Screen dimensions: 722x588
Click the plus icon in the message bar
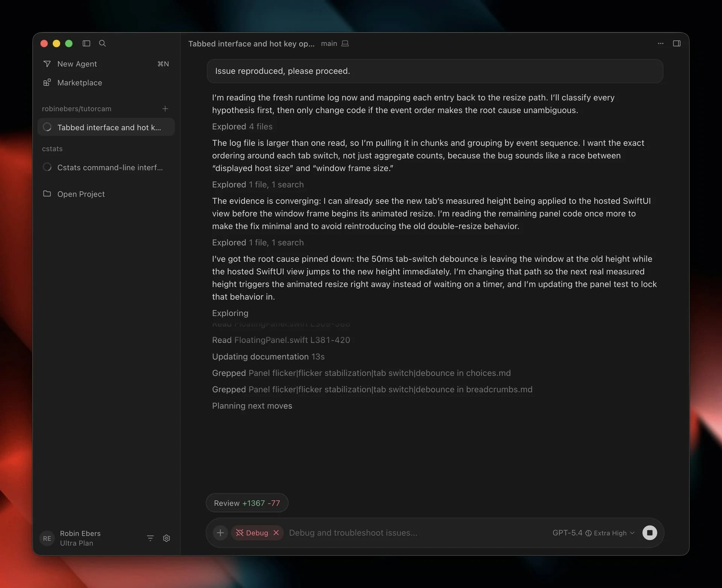coord(220,533)
